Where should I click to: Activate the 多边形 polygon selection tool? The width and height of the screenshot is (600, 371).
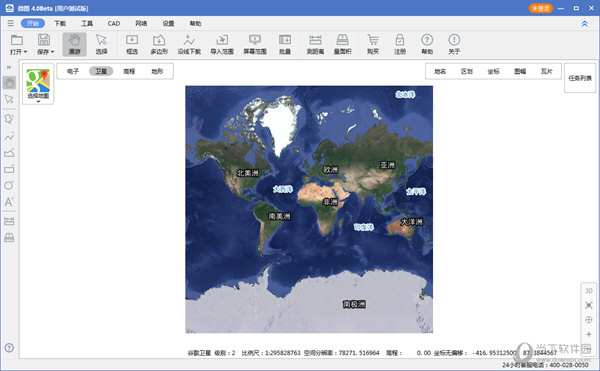pyautogui.click(x=159, y=44)
